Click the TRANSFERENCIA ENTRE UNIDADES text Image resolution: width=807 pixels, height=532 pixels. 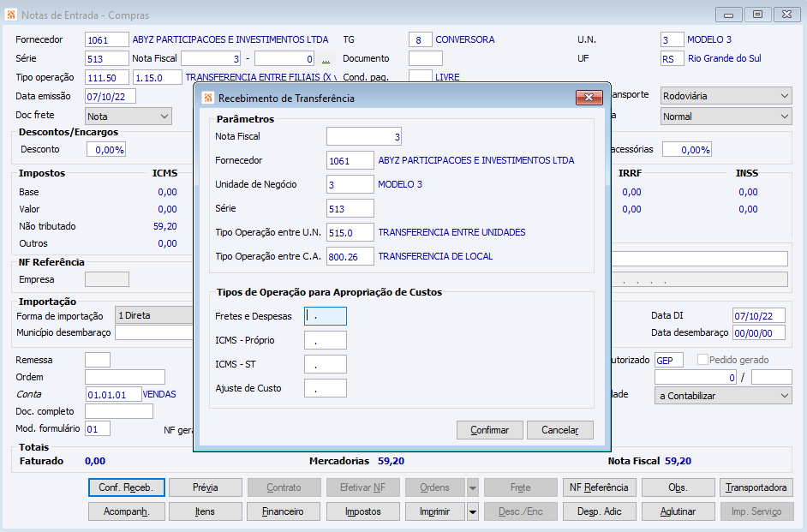coord(451,232)
